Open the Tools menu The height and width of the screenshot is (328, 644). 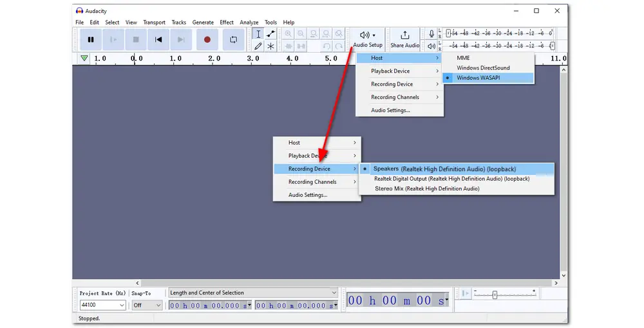(270, 23)
